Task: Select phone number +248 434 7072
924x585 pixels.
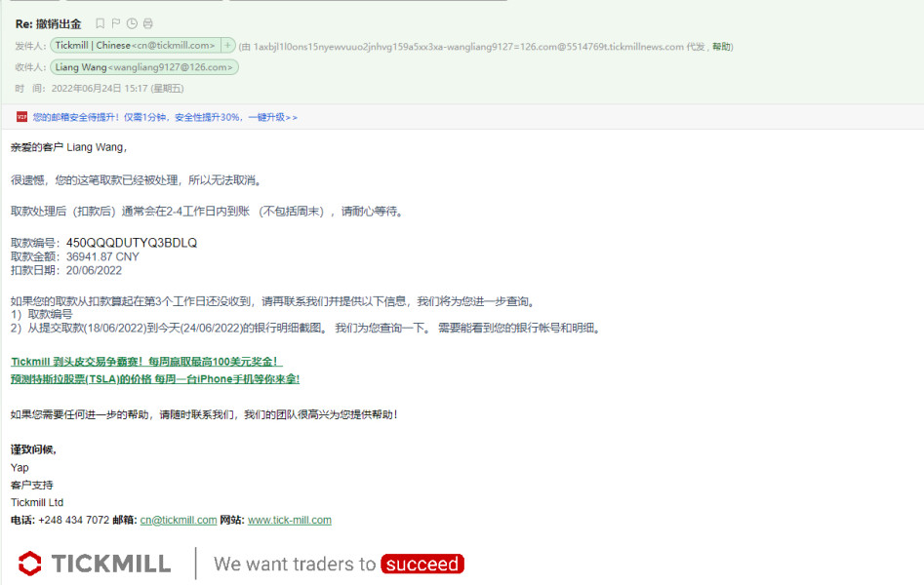Action: [x=73, y=521]
